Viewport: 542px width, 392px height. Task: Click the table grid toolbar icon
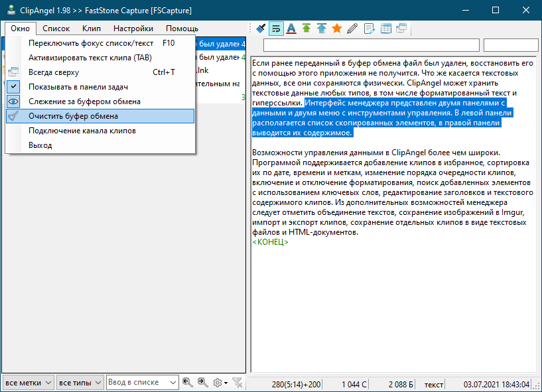click(385, 29)
